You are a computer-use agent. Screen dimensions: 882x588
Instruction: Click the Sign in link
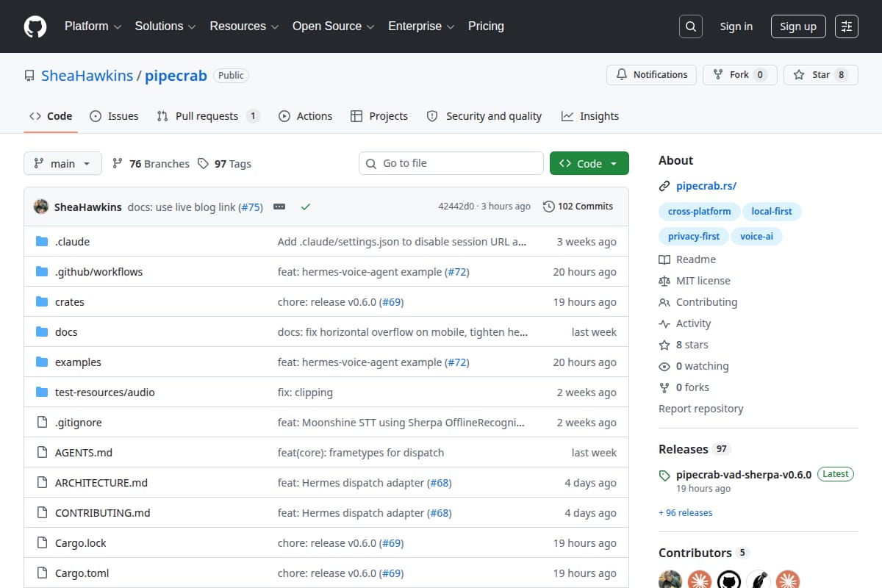(736, 26)
